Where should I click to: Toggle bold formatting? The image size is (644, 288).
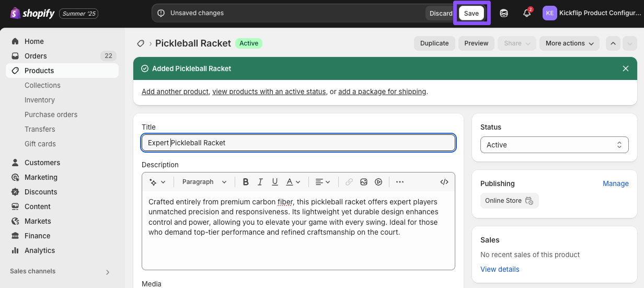click(x=246, y=182)
